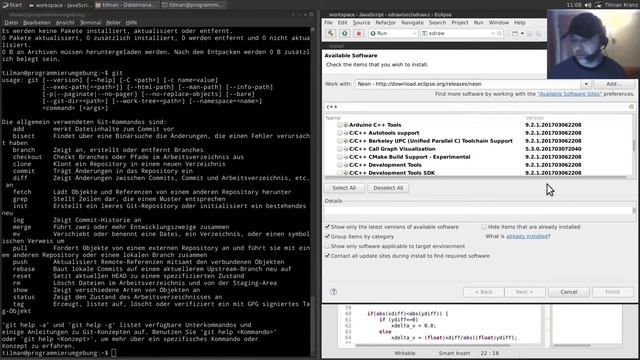
Task: Open Eclipse Project menu
Action: (460, 22)
